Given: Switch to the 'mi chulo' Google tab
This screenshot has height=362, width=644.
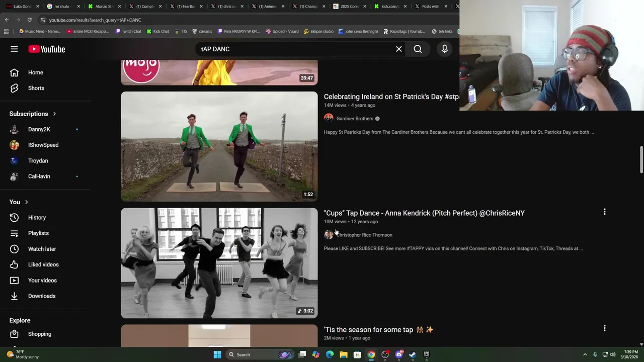Looking at the screenshot, I should 62,6.
